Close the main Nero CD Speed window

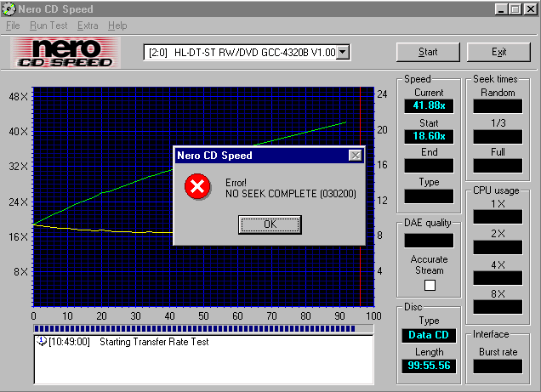530,9
